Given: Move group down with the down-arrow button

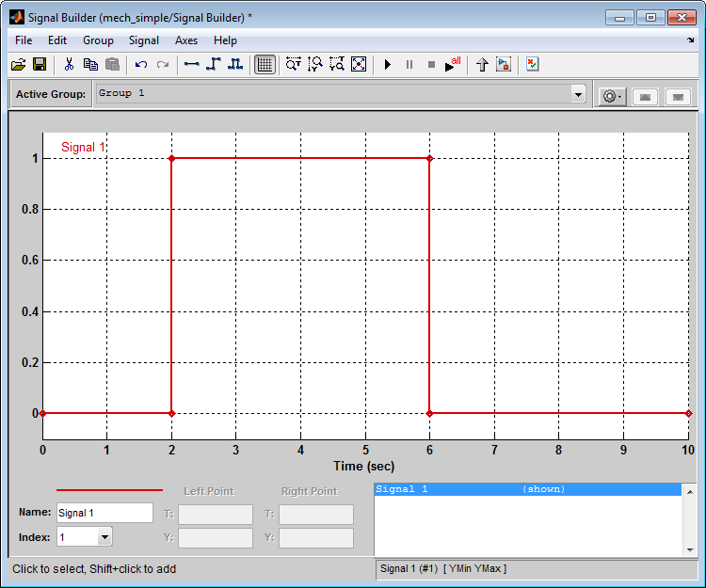Looking at the screenshot, I should 678,97.
